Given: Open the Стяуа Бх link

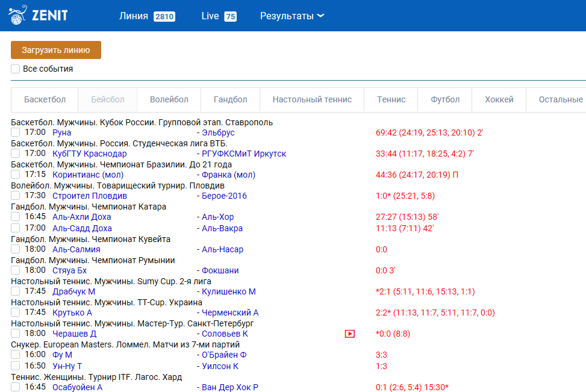Looking at the screenshot, I should [69, 270].
